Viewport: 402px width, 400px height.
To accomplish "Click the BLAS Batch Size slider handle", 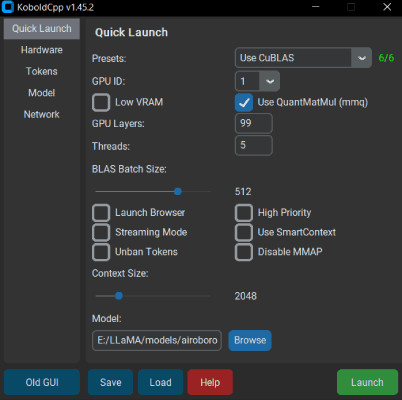I will pyautogui.click(x=178, y=192).
